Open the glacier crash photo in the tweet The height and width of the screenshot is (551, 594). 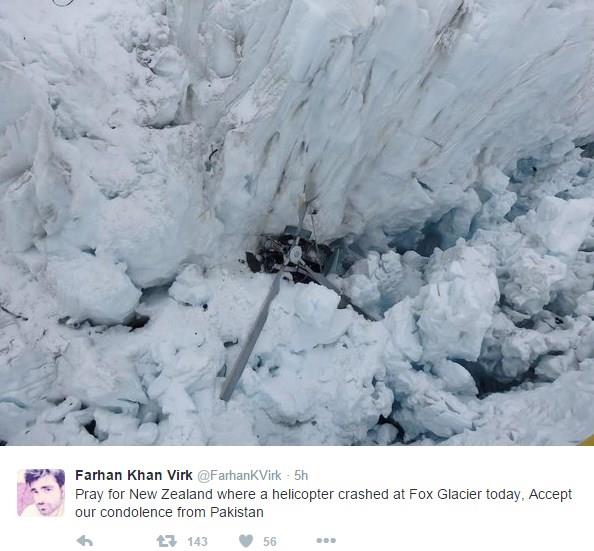pos(297,222)
